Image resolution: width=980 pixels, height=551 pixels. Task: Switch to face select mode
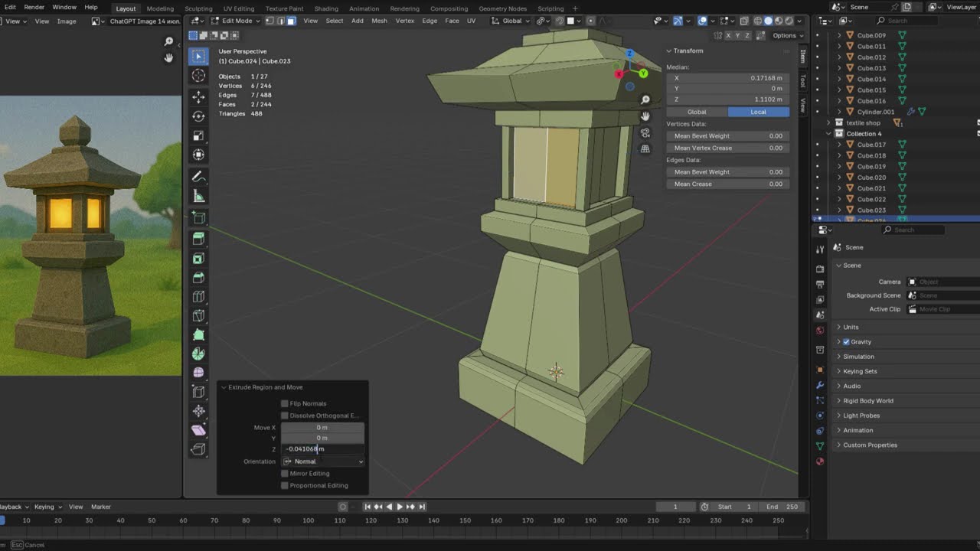point(291,21)
